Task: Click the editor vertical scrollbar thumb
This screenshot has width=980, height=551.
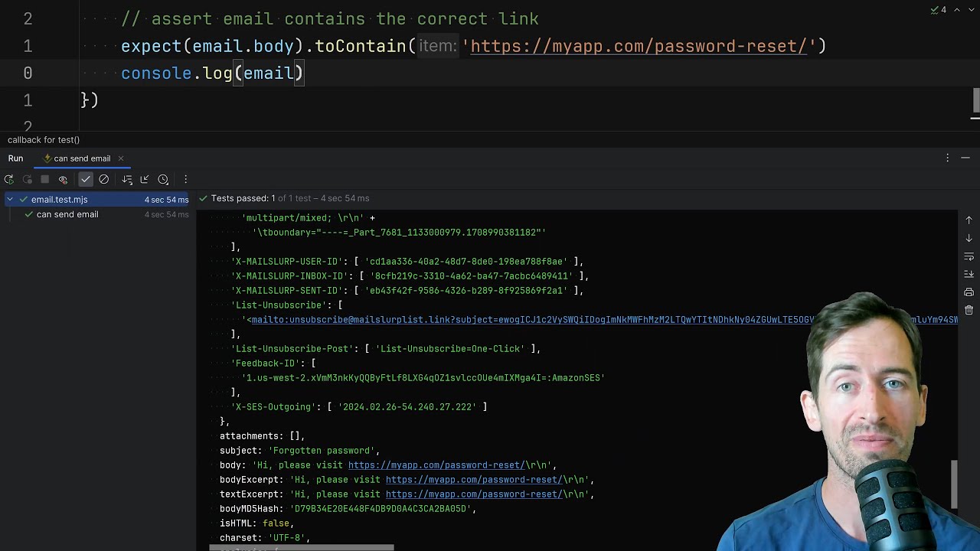Action: click(976, 99)
